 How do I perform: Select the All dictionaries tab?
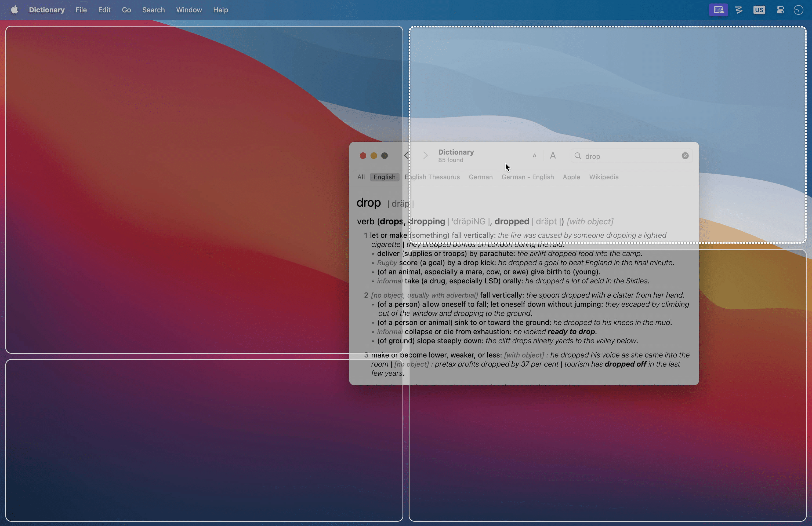coord(361,177)
